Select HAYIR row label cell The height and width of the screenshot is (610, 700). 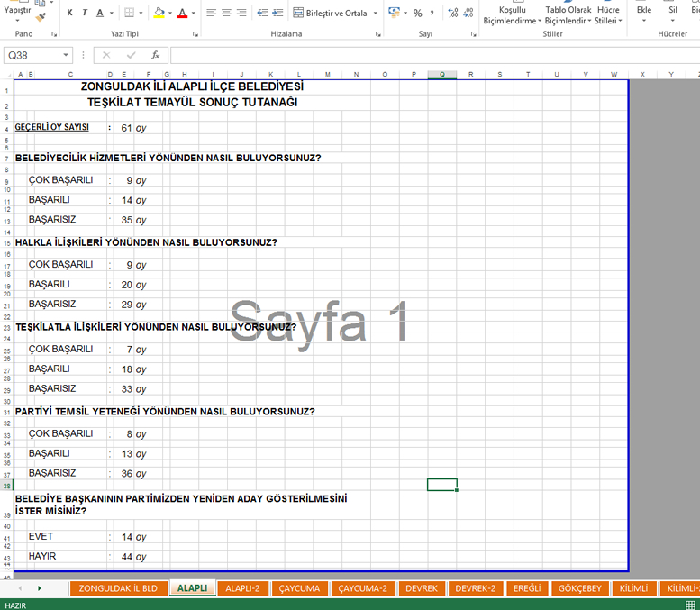pos(42,556)
